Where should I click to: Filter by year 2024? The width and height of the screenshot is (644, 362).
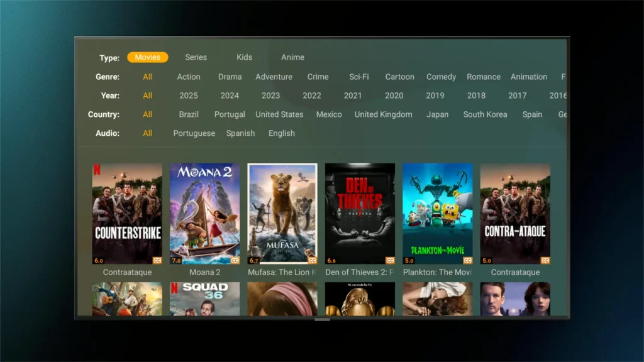(x=230, y=96)
